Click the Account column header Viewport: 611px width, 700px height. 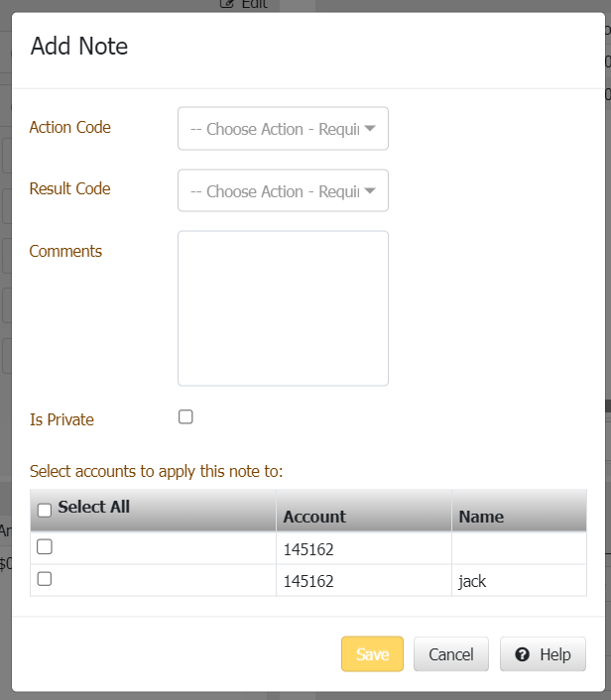(314, 517)
